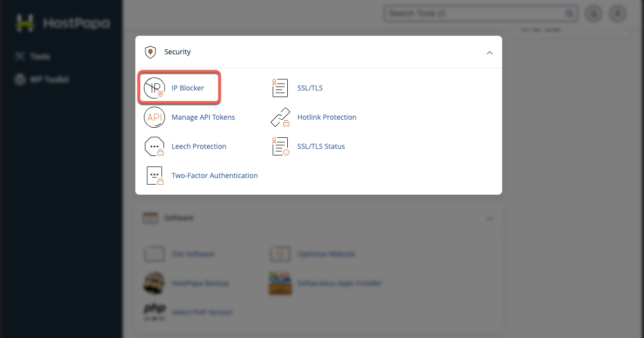Open the Hotlink Protection chain icon
This screenshot has width=644, height=338.
[x=280, y=117]
